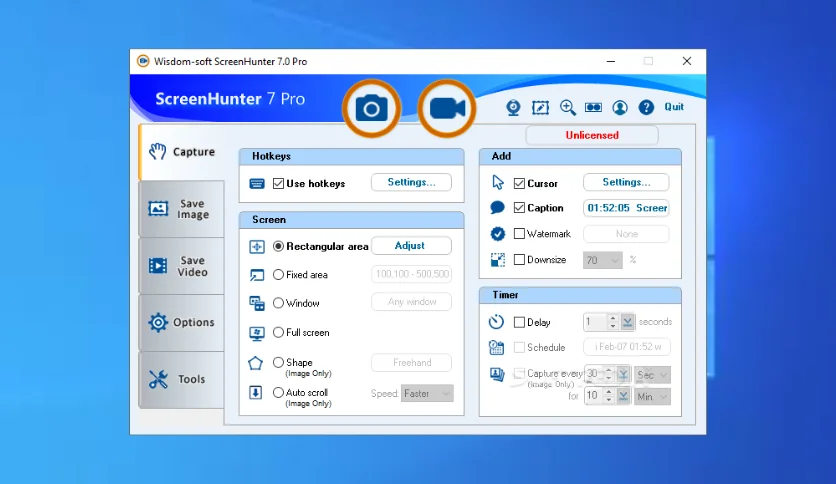
Task: Uncheck the Cursor checkbox
Action: pos(519,183)
